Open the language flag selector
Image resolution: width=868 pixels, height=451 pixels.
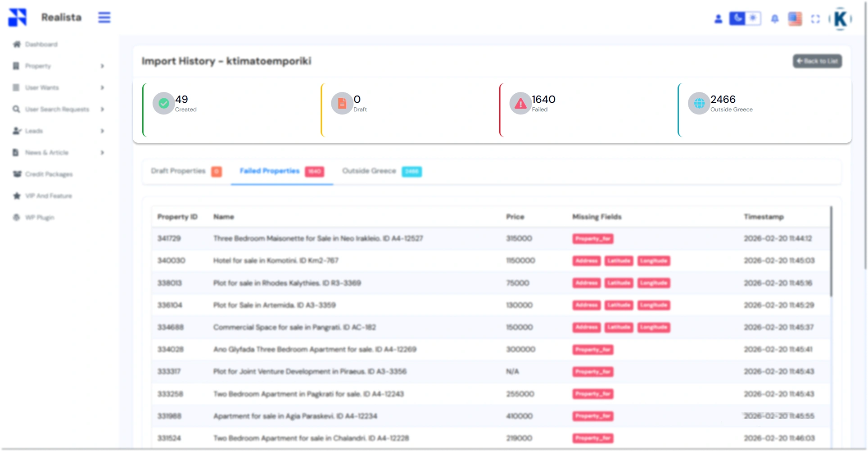pos(795,19)
